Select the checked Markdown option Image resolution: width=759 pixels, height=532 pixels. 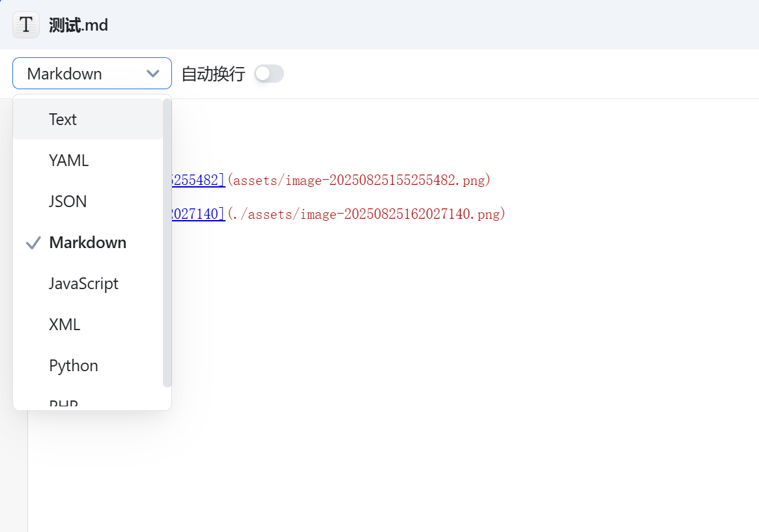pyautogui.click(x=88, y=243)
